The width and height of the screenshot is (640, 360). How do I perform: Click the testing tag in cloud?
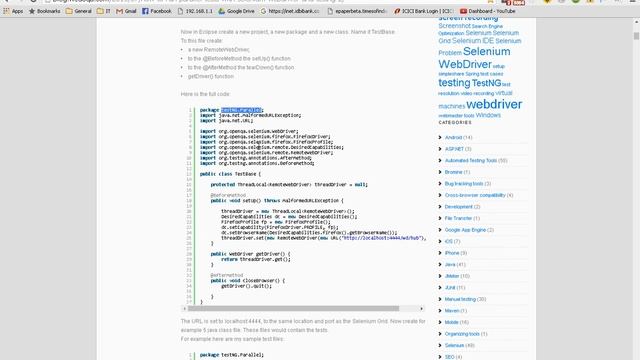454,83
